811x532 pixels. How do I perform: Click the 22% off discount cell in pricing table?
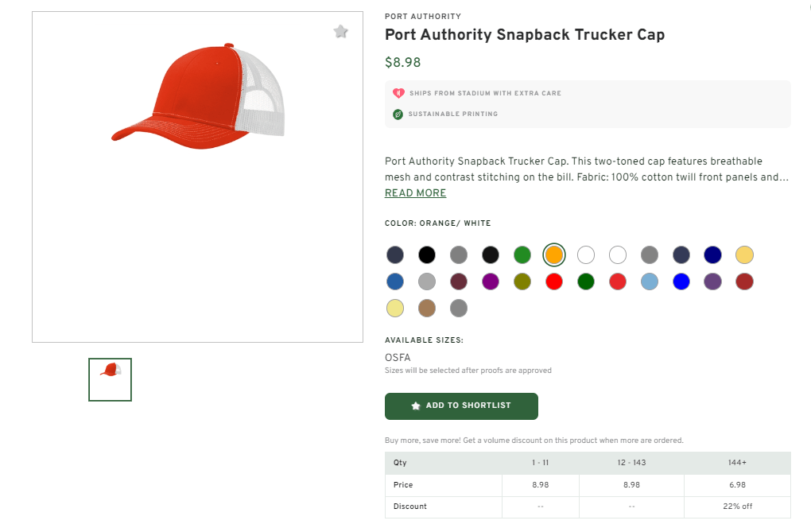point(736,506)
